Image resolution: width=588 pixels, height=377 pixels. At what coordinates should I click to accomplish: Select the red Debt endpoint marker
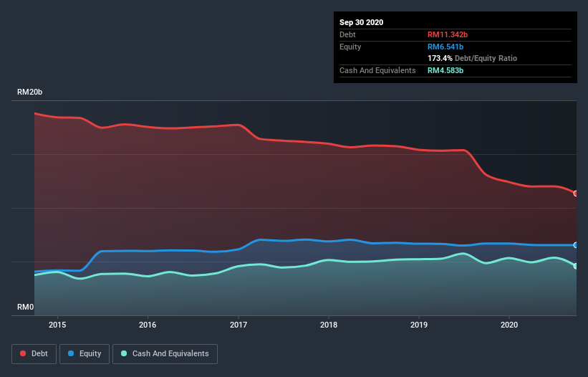[576, 194]
